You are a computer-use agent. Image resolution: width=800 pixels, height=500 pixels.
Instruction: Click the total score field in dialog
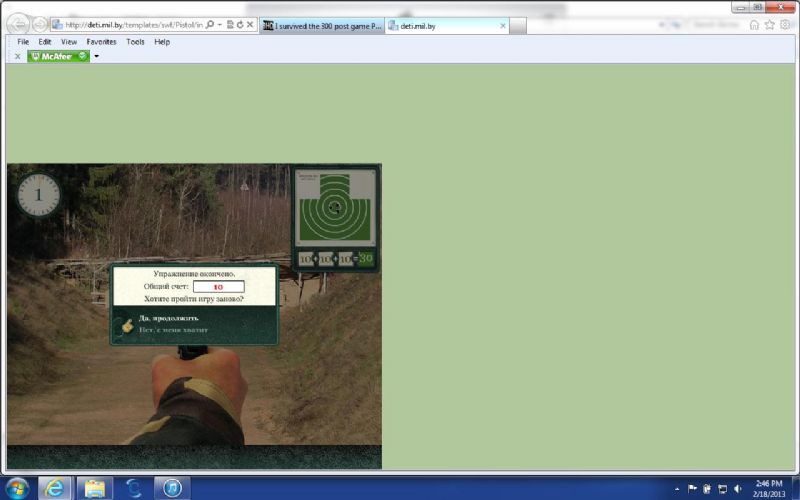tap(219, 287)
